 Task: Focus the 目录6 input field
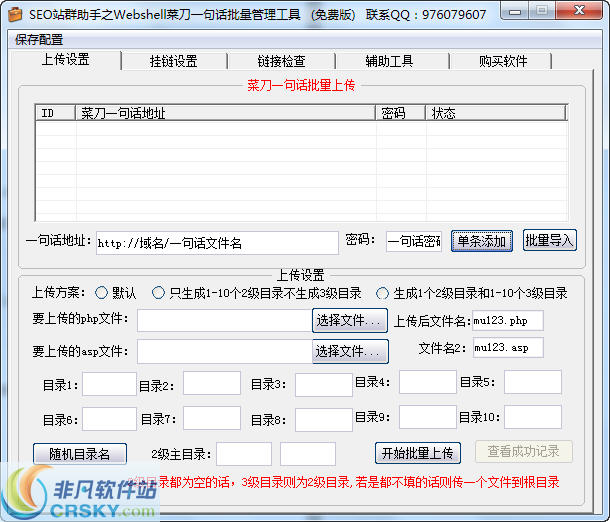109,419
